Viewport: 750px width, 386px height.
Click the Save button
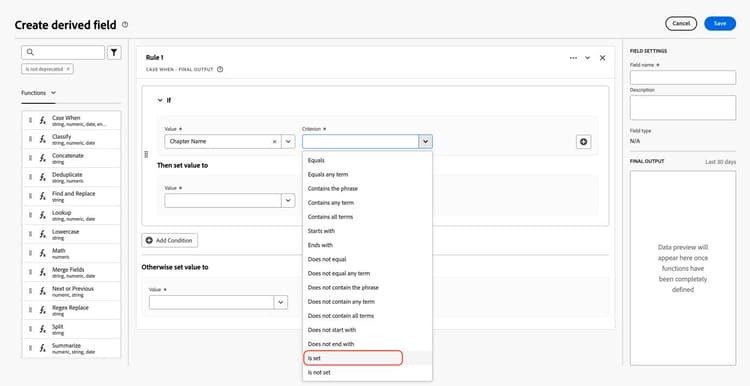point(720,23)
